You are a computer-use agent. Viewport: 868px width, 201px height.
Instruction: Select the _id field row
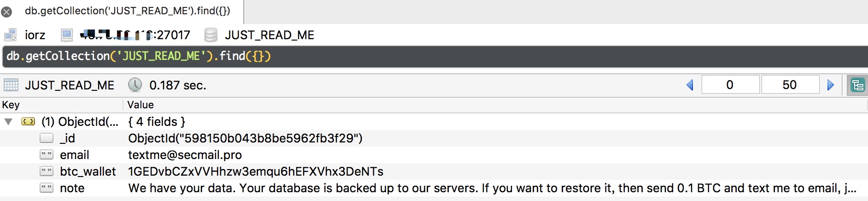(67, 138)
